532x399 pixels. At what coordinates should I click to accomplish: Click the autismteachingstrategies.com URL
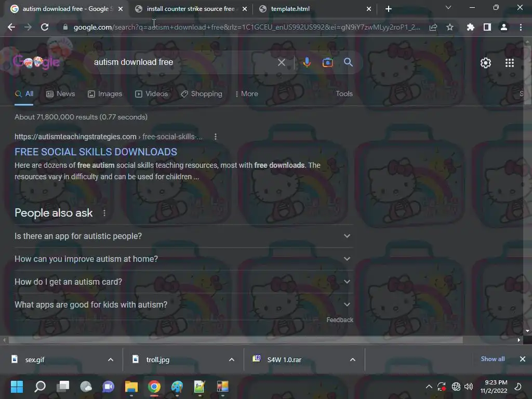click(x=75, y=137)
